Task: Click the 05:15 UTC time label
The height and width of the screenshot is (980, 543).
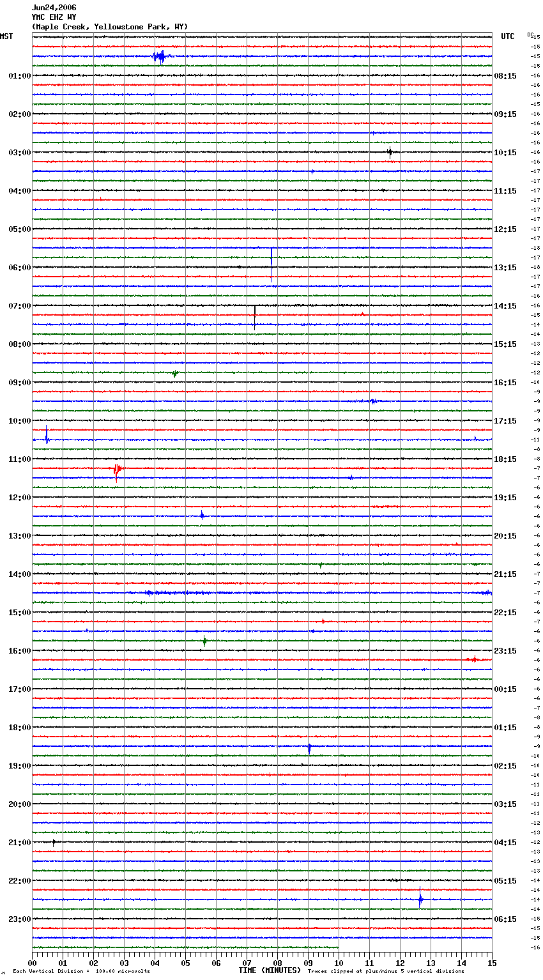Action: pyautogui.click(x=505, y=881)
